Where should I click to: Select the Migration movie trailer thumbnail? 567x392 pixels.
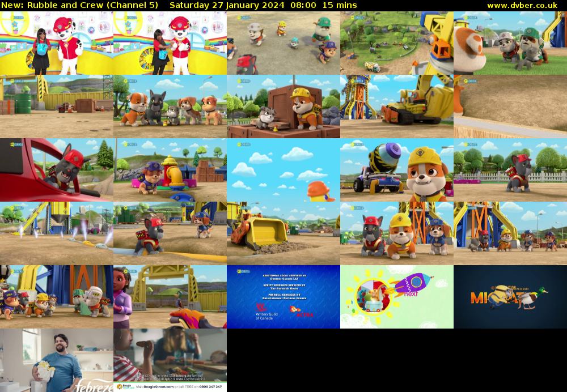pos(510,297)
